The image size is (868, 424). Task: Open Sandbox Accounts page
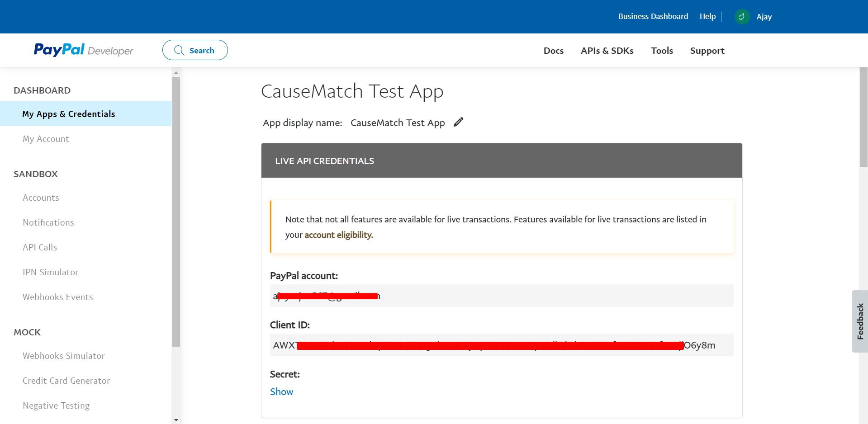(x=41, y=198)
